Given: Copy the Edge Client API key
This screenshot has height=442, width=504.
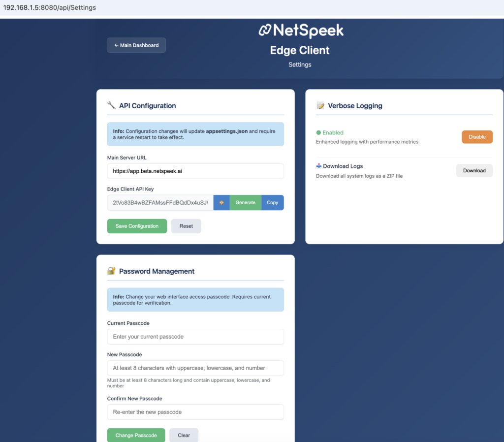Looking at the screenshot, I should (272, 203).
